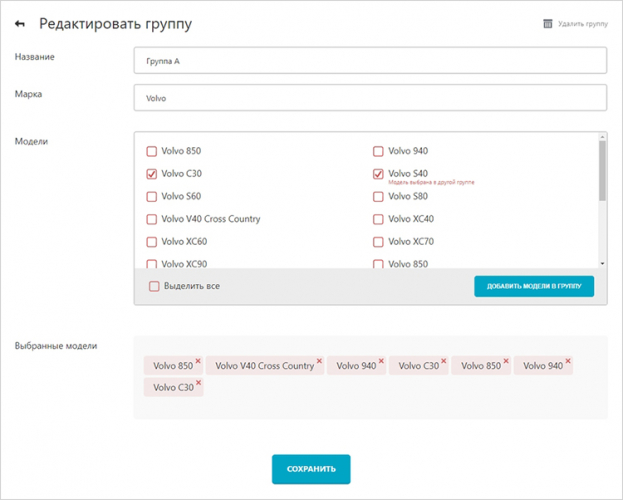
Task: Focus the Марка field containing Volvo
Action: pyautogui.click(x=370, y=97)
